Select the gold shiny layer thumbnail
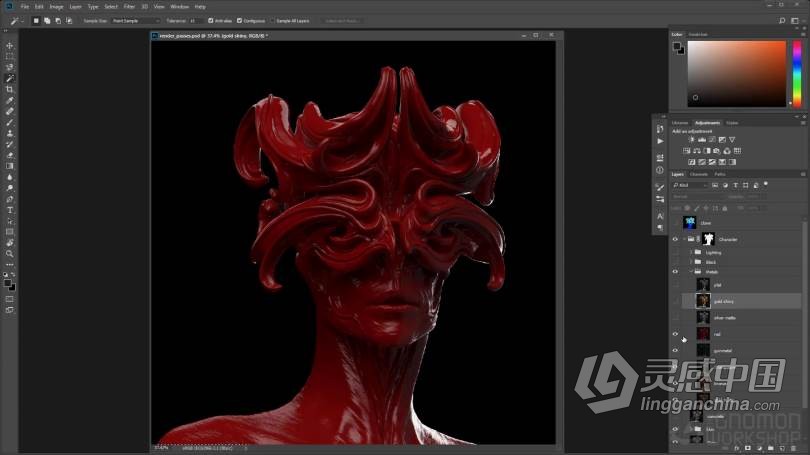This screenshot has width=810, height=455. (703, 301)
